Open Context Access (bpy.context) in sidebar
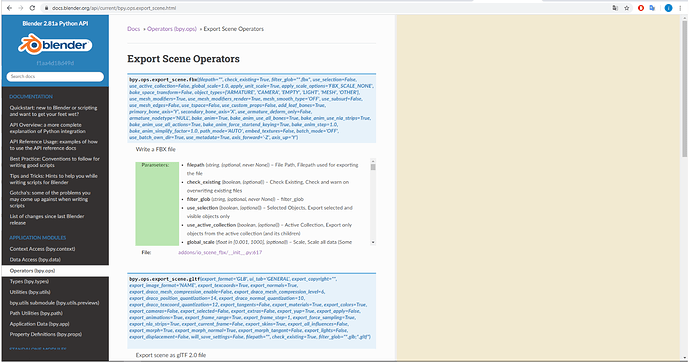 (x=42, y=249)
